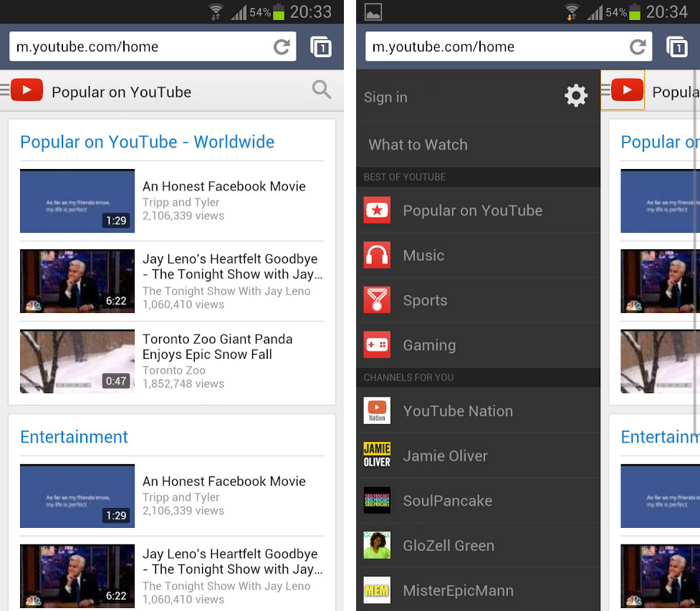Image resolution: width=700 pixels, height=611 pixels.
Task: Click The Tonight Show With Jay Leno in Worldwide
Action: pyautogui.click(x=226, y=291)
